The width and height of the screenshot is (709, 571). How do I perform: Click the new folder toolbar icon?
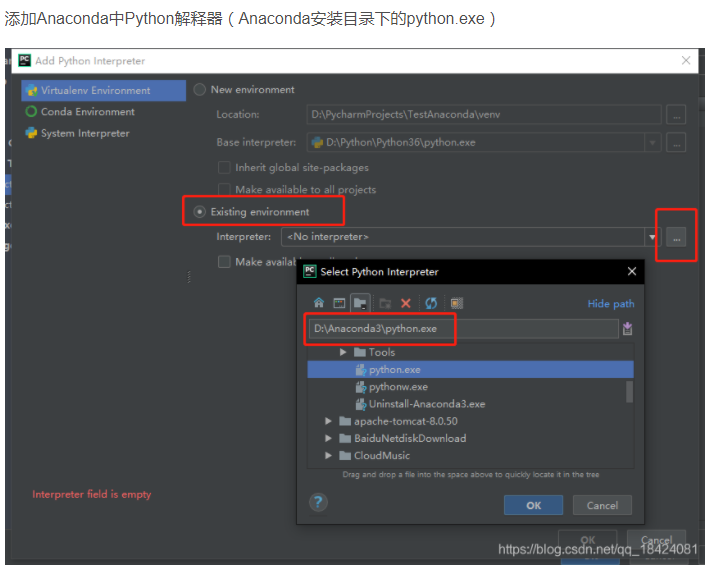385,303
